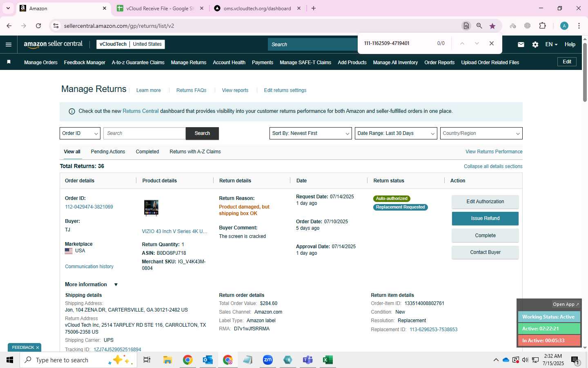
Task: Click the Amazon Seller Central logo
Action: pyautogui.click(x=53, y=44)
